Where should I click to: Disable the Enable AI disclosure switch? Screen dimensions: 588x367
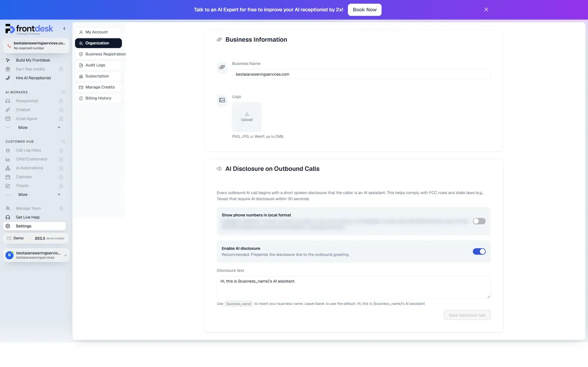coord(479,252)
